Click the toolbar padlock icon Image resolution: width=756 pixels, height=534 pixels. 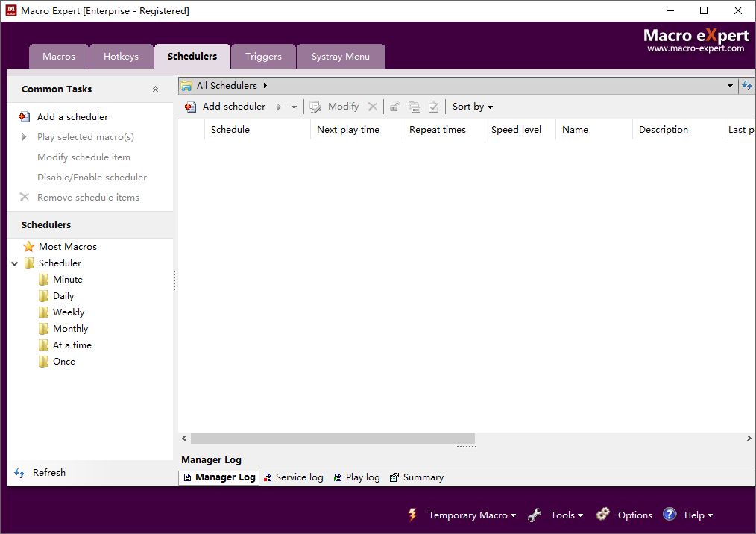395,107
